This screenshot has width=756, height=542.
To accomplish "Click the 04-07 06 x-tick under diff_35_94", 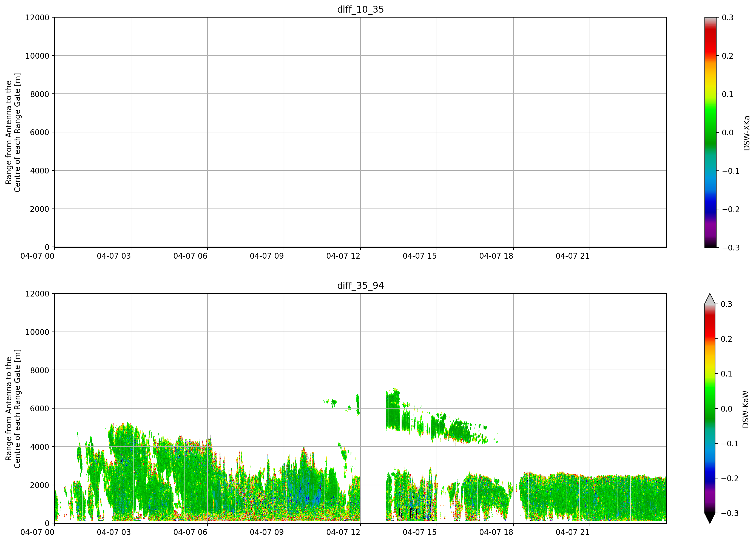I will coord(190,532).
